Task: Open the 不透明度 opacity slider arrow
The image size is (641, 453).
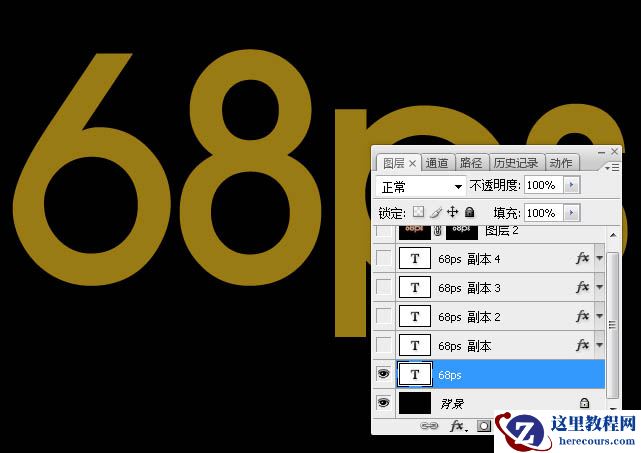Action: 572,185
